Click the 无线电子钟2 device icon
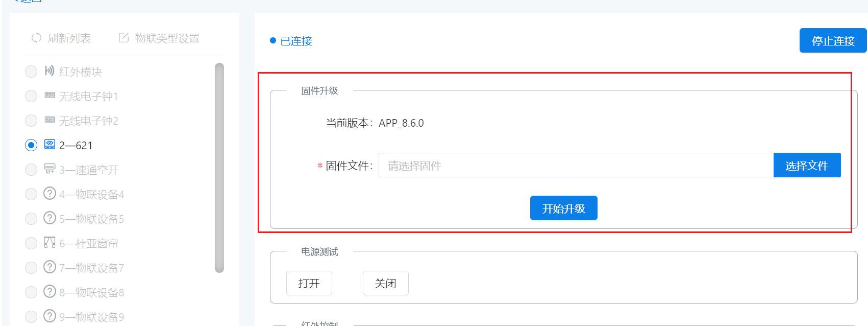 point(49,120)
